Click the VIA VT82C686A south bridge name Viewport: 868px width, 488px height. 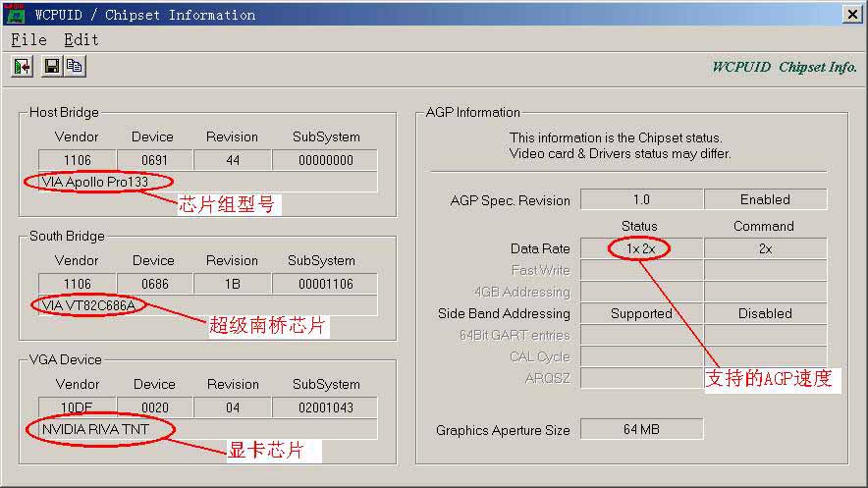[x=88, y=305]
